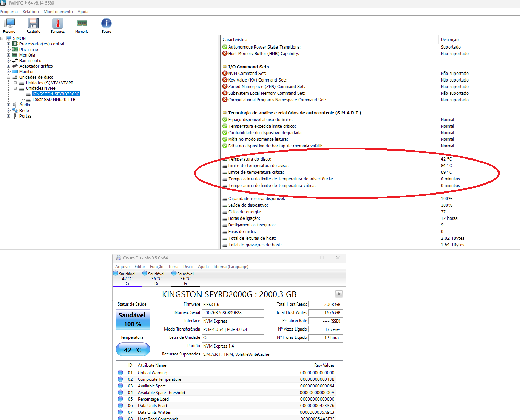The image size is (520, 420).
Task: Open Função menu in CrystalDiskInfo
Action: click(156, 267)
